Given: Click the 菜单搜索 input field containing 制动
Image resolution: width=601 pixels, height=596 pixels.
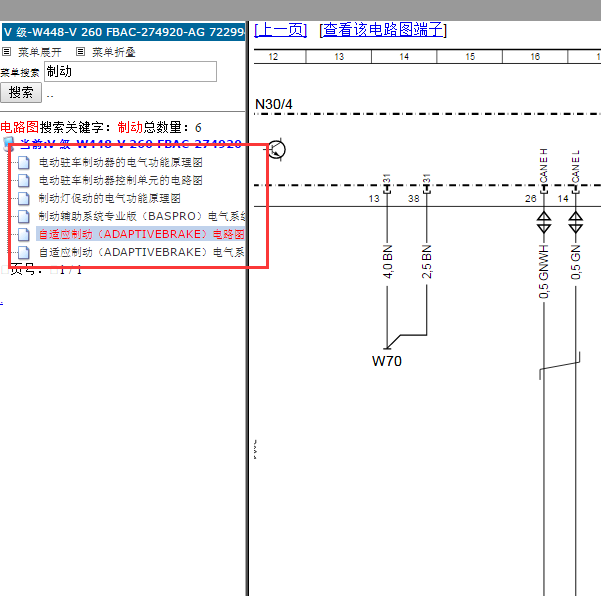Looking at the screenshot, I should (130, 72).
